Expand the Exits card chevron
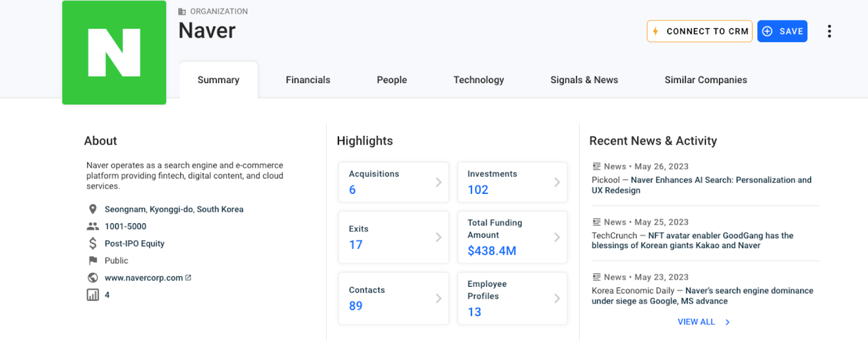The width and height of the screenshot is (868, 353). pyautogui.click(x=438, y=237)
